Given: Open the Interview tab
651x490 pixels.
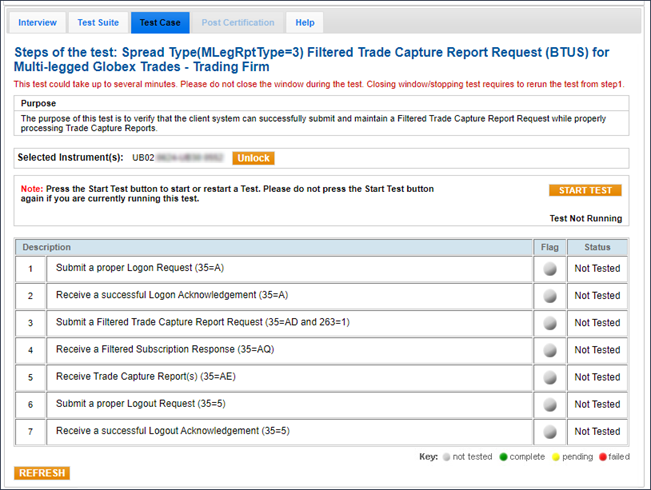Looking at the screenshot, I should point(38,22).
